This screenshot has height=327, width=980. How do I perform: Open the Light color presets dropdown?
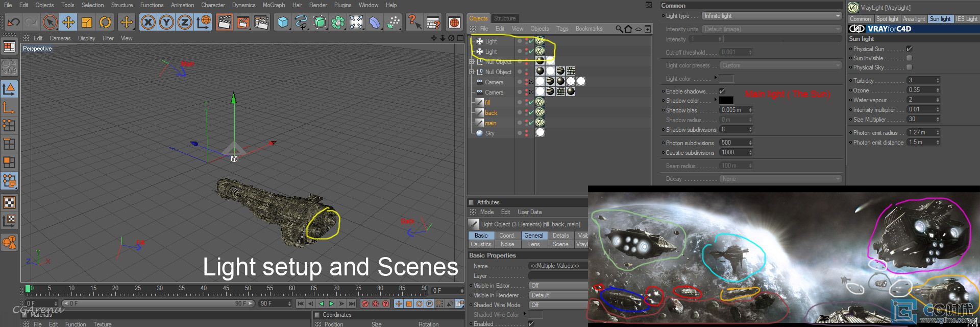point(780,65)
